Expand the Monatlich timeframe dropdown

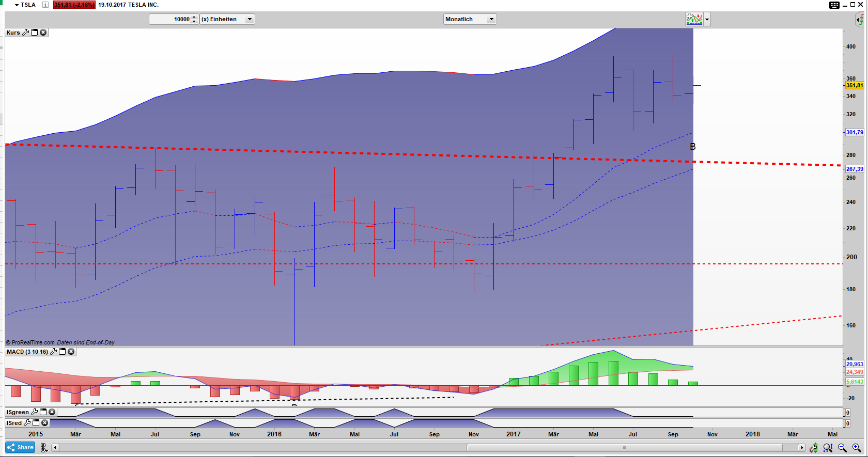coord(491,19)
